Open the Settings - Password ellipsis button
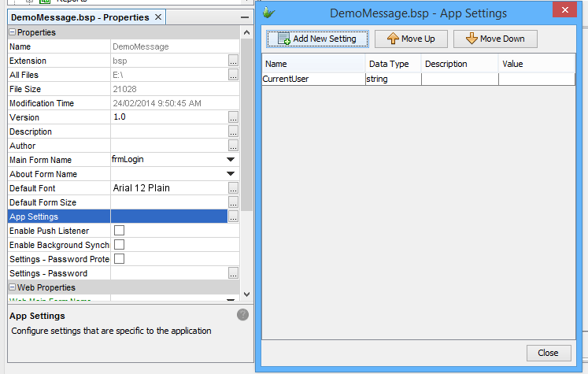 pos(233,273)
